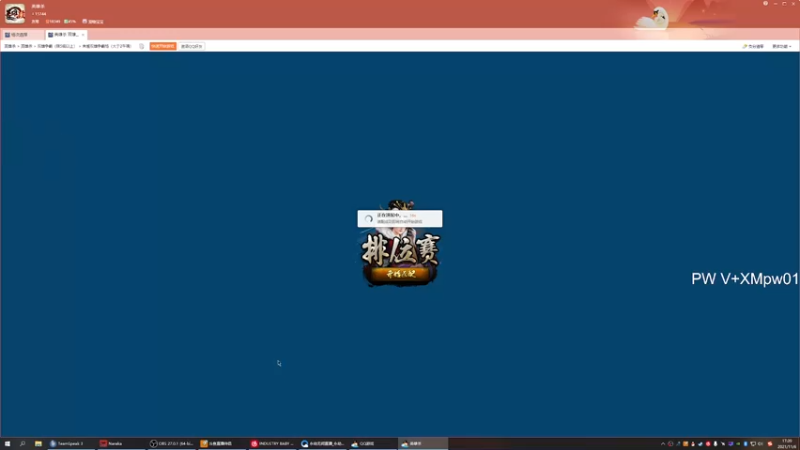Switch to the Nanaka taskbar app
Image resolution: width=800 pixels, height=450 pixels.
[121, 444]
